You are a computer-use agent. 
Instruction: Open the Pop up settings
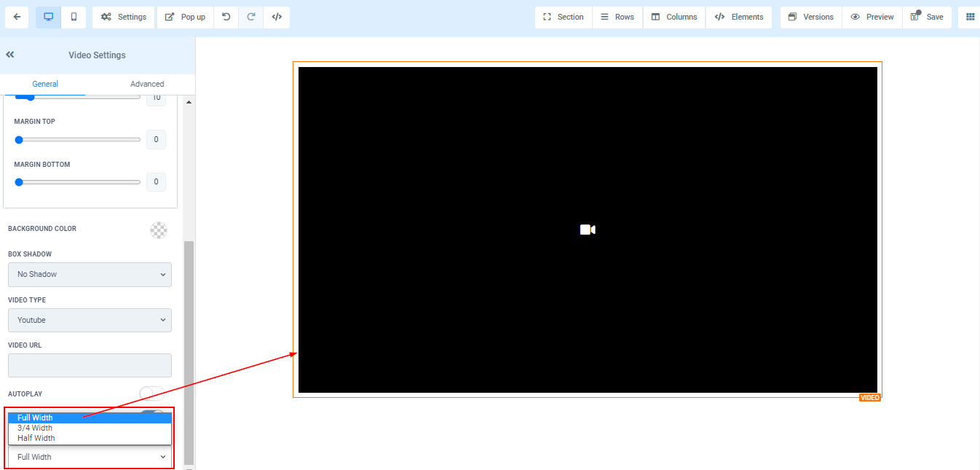185,17
